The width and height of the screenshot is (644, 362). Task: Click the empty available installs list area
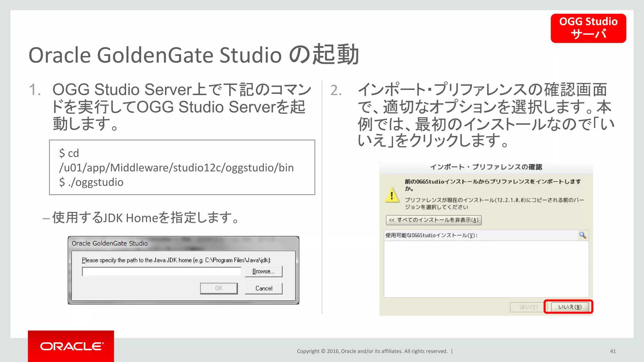tap(486, 269)
